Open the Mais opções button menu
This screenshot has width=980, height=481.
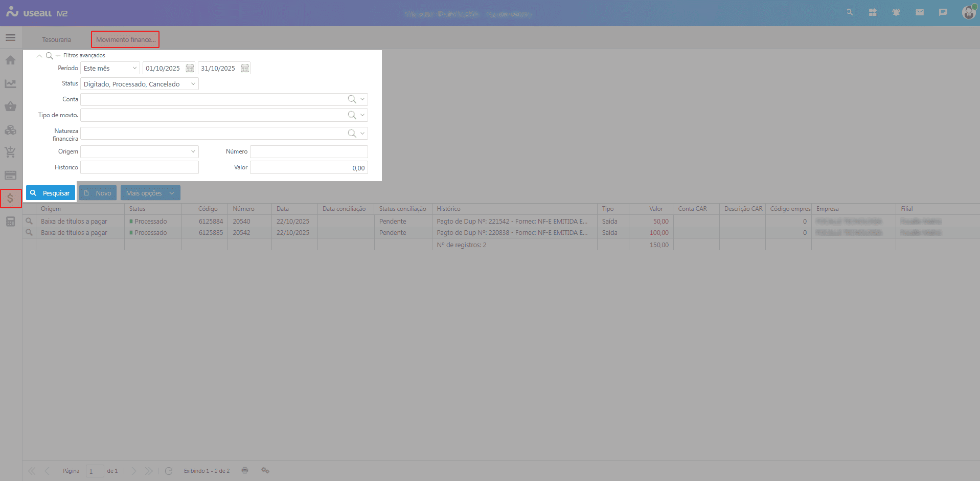click(x=150, y=193)
